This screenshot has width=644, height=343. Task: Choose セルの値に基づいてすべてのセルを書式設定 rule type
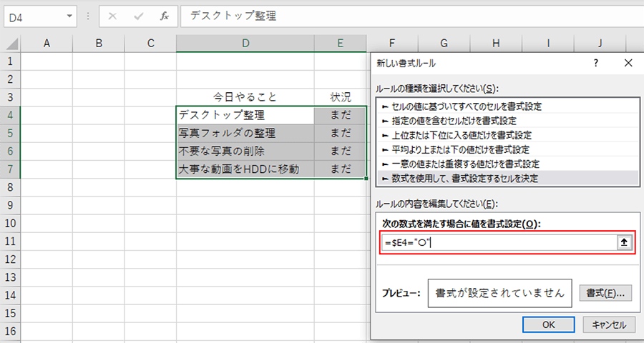[507, 106]
